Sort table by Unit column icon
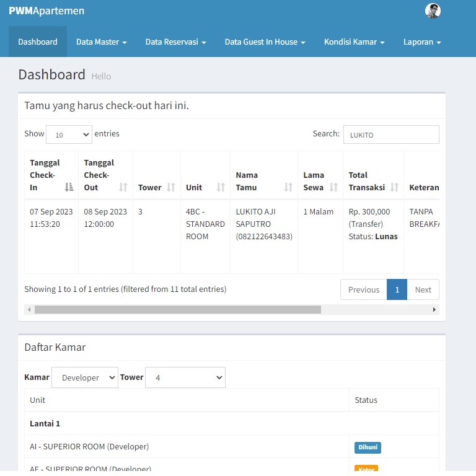Image resolution: width=476 pixels, height=476 pixels. coord(221,187)
